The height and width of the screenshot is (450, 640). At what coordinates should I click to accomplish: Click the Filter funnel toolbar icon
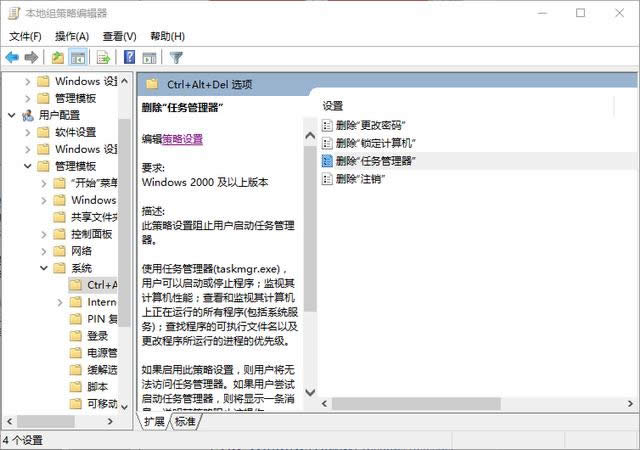click(x=176, y=58)
